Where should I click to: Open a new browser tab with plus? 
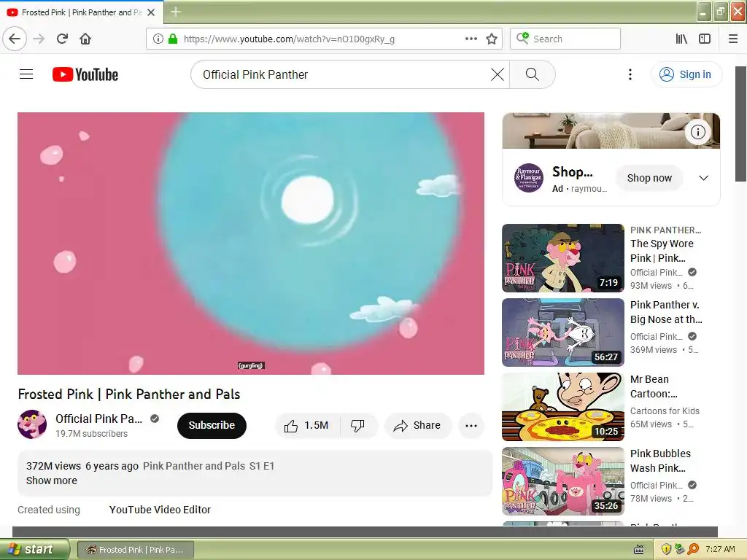pos(175,12)
